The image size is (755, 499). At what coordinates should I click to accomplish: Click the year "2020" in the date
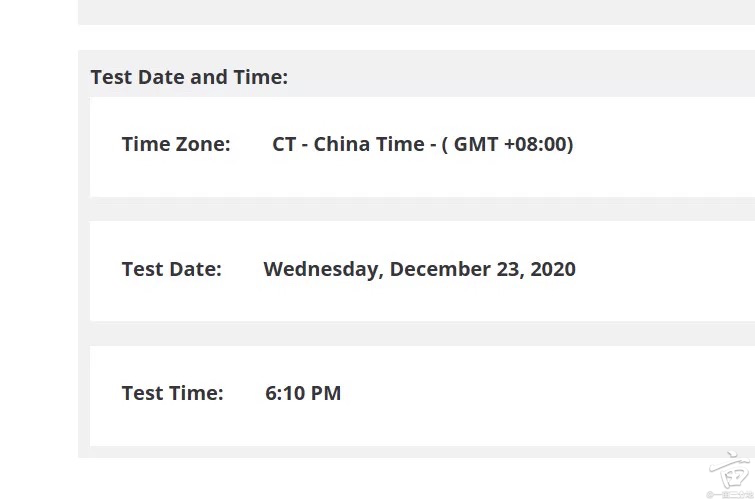point(553,269)
